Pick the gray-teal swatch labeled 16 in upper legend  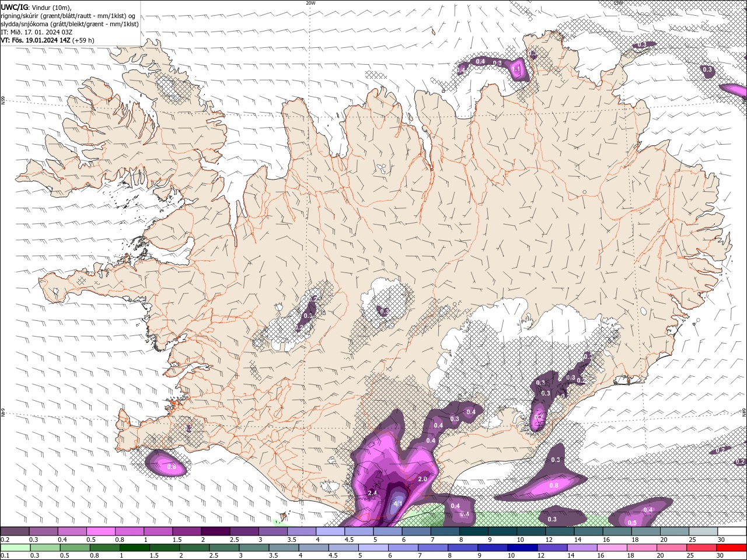tap(617, 531)
